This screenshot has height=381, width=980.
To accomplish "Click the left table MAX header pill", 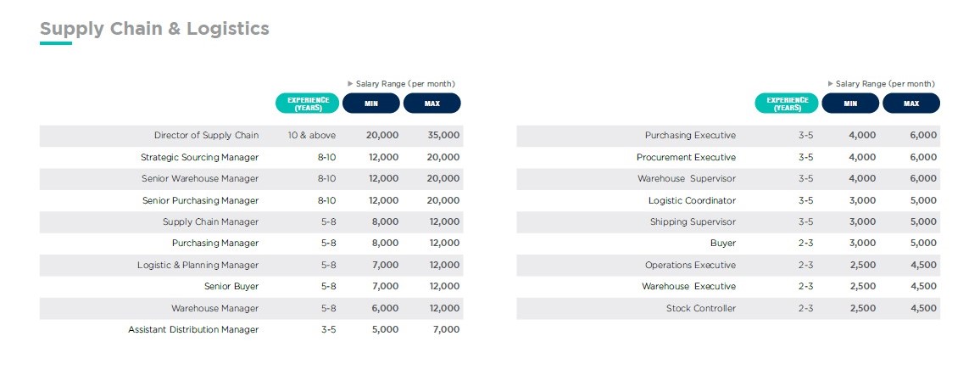I will click(x=432, y=104).
